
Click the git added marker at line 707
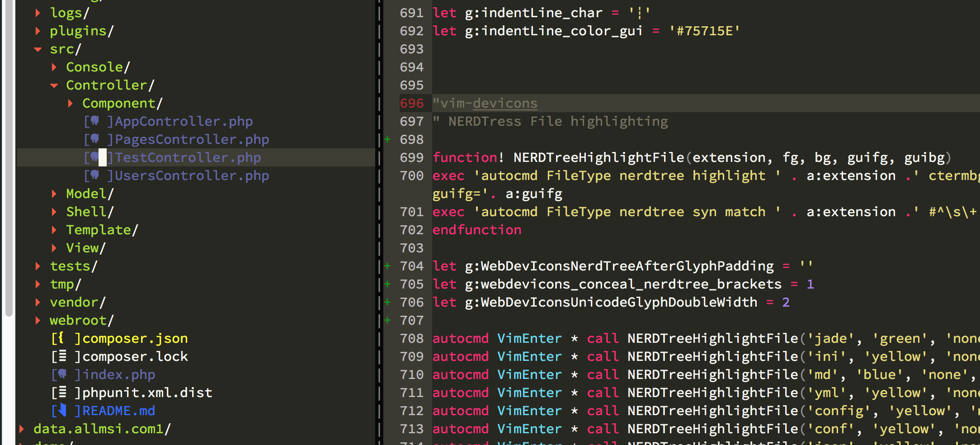point(387,320)
